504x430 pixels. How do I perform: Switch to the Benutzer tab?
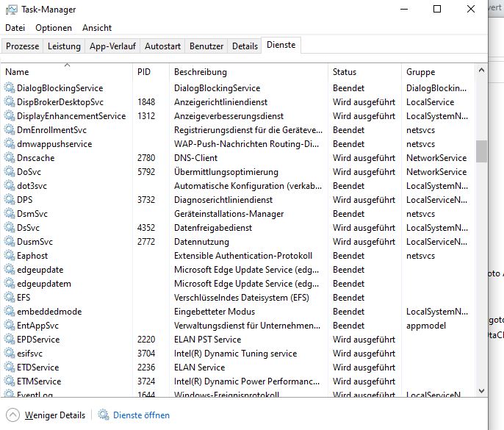tap(206, 46)
